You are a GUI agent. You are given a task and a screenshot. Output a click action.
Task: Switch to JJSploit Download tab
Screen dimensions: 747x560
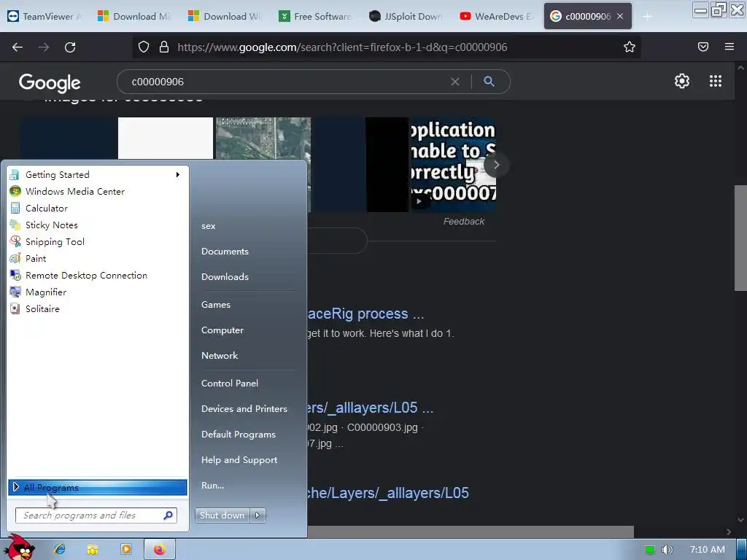point(406,16)
